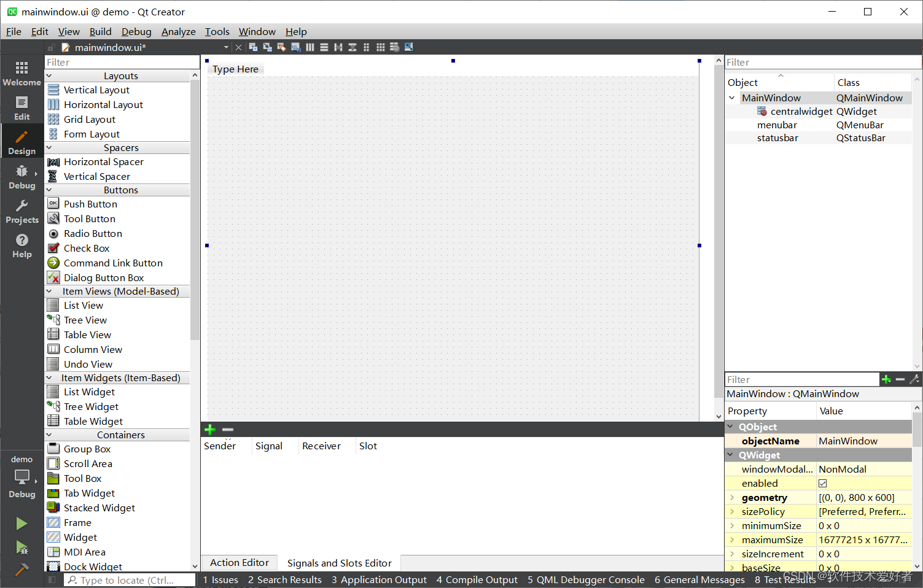This screenshot has width=923, height=588.
Task: Select the objectName property row
Action: coord(819,441)
